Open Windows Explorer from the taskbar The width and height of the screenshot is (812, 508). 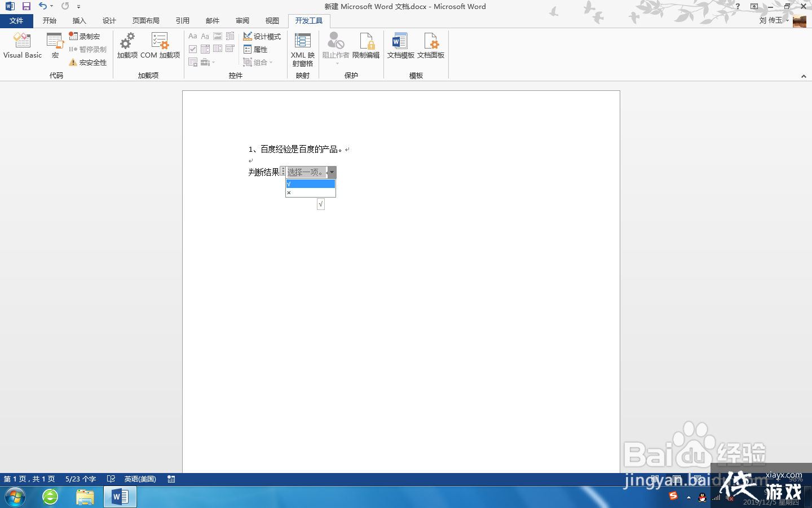tap(85, 497)
